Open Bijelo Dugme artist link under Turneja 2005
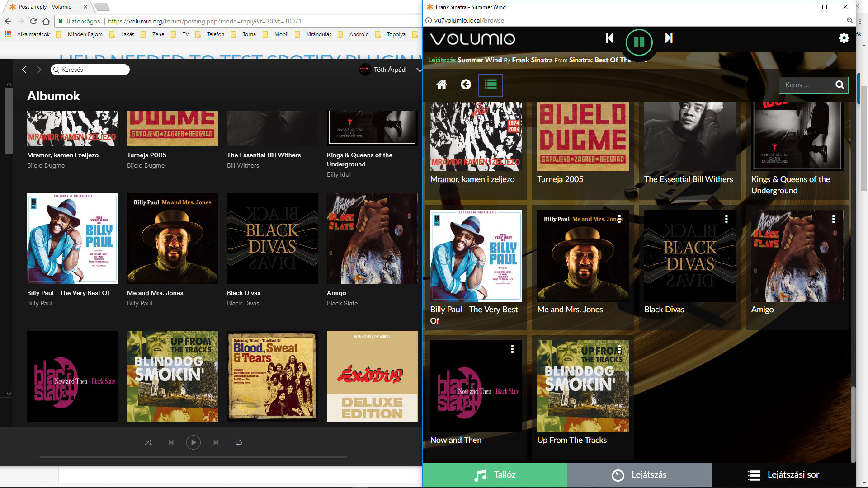Viewport: 868px width, 488px height. click(146, 165)
